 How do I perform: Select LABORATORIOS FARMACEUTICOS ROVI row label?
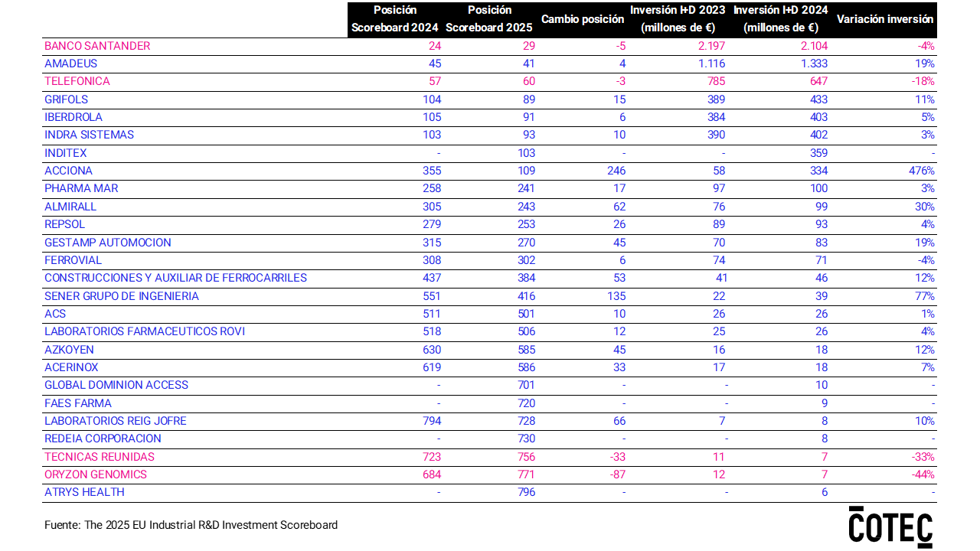pyautogui.click(x=145, y=331)
